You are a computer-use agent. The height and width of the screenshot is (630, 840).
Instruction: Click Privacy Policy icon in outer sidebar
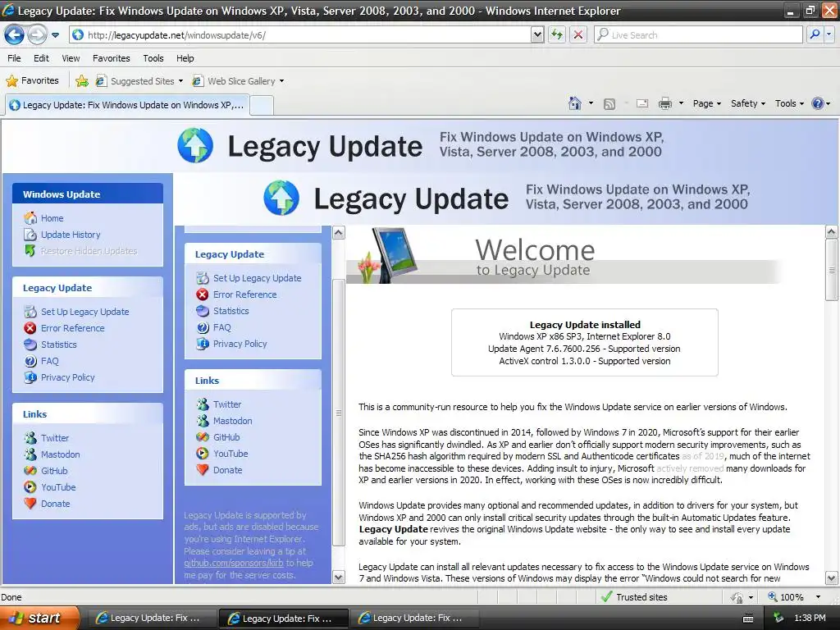click(30, 377)
